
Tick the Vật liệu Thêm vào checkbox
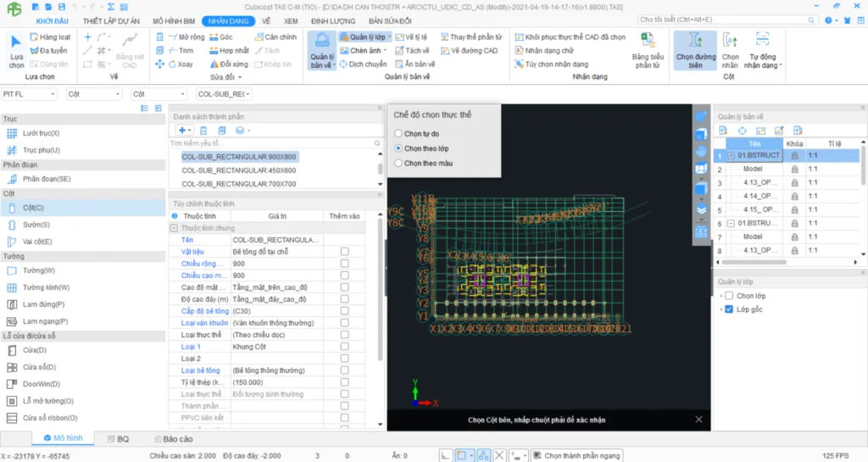[344, 252]
